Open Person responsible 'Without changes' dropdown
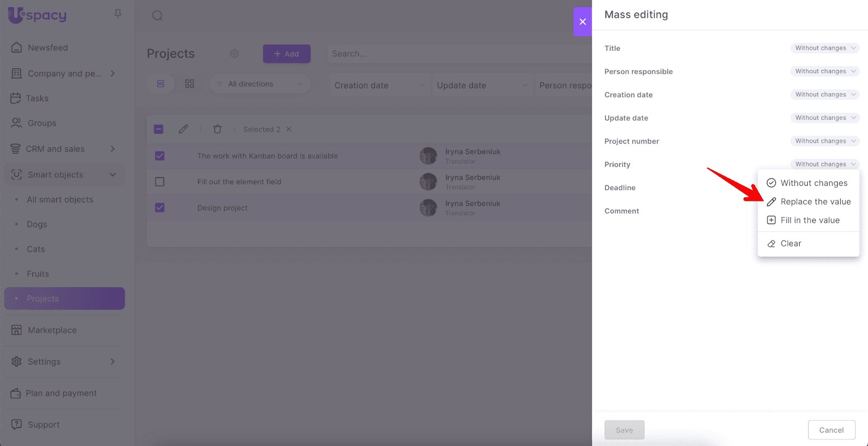Image resolution: width=868 pixels, height=446 pixels. click(x=825, y=72)
